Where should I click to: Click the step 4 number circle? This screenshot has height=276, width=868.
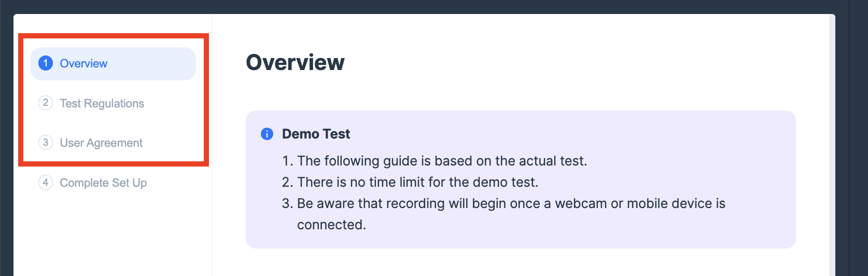pyautogui.click(x=46, y=182)
